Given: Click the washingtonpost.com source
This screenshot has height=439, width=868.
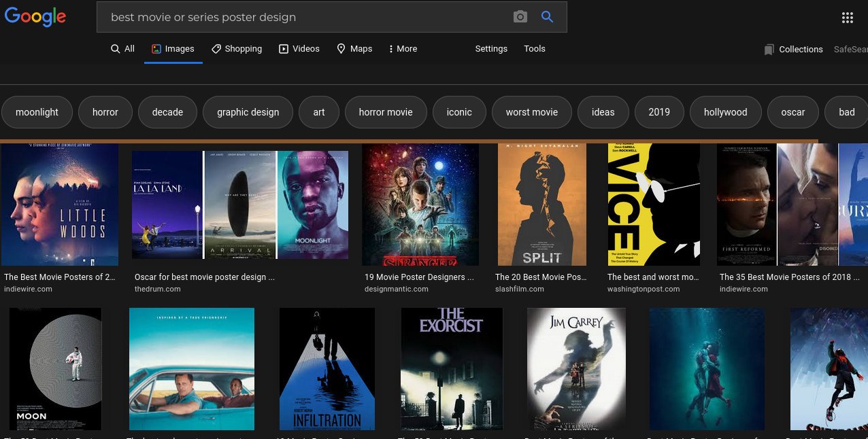Looking at the screenshot, I should [x=644, y=289].
